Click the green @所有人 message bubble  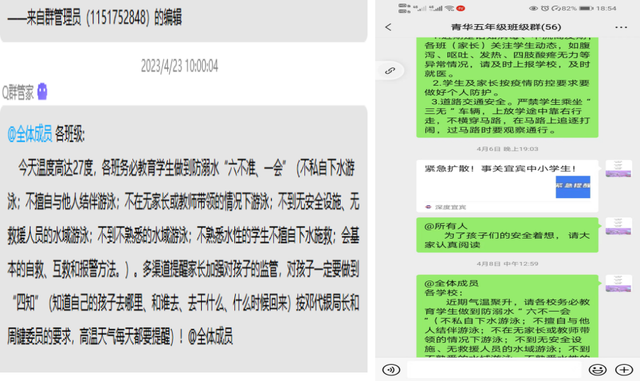click(507, 235)
